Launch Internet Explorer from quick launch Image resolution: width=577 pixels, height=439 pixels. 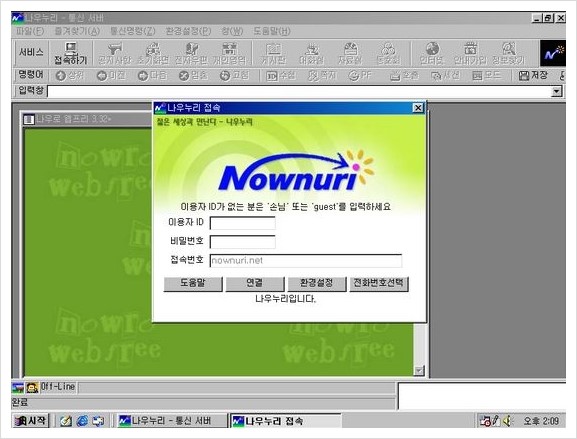point(82,421)
